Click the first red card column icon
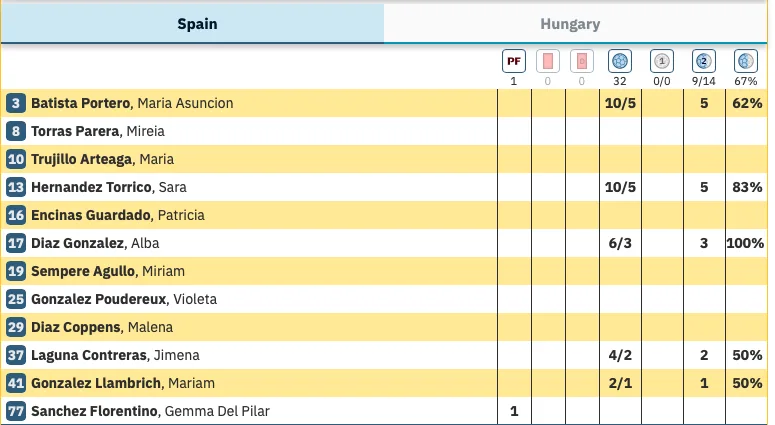 pyautogui.click(x=547, y=61)
